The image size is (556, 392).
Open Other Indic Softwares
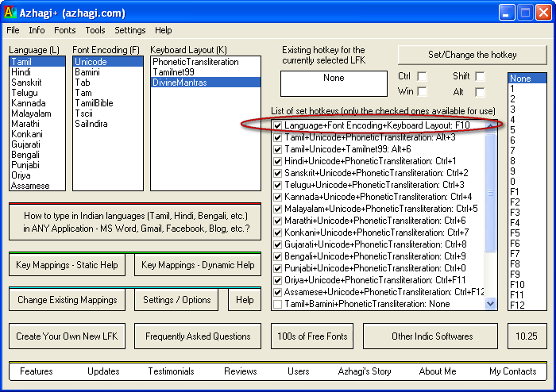click(431, 336)
